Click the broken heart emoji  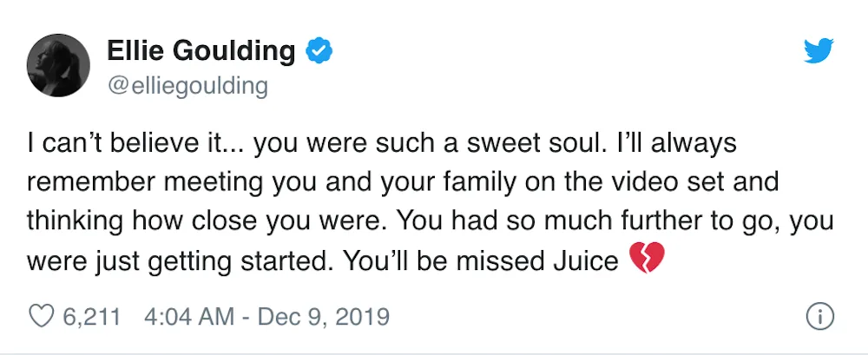pyautogui.click(x=646, y=260)
